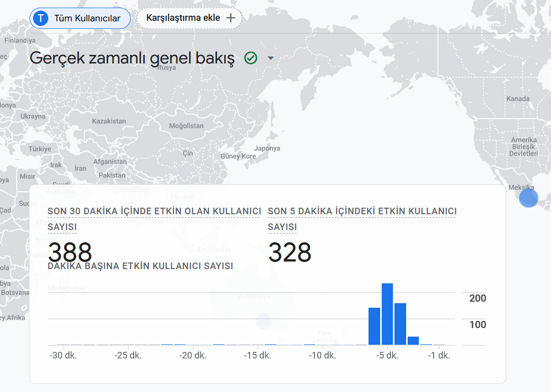Click the -5 dk. axis label
The height and width of the screenshot is (392, 551).
(x=387, y=355)
